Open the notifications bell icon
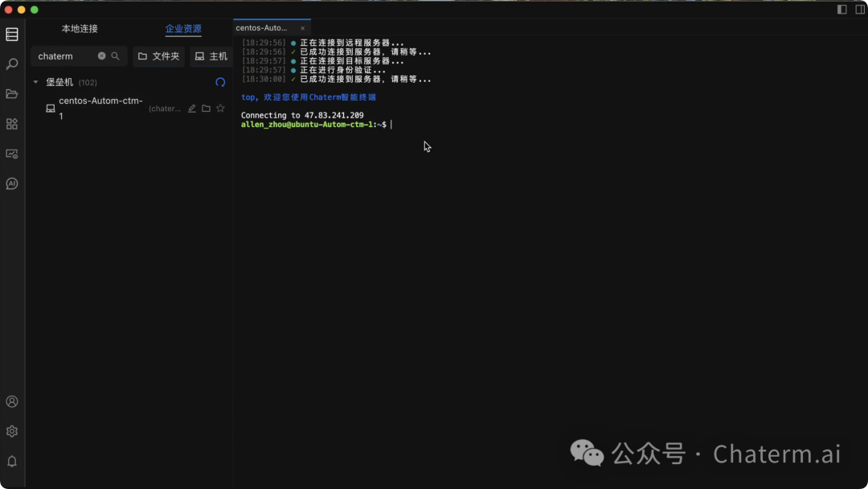Screen dimensions: 868x489 click(x=11, y=460)
